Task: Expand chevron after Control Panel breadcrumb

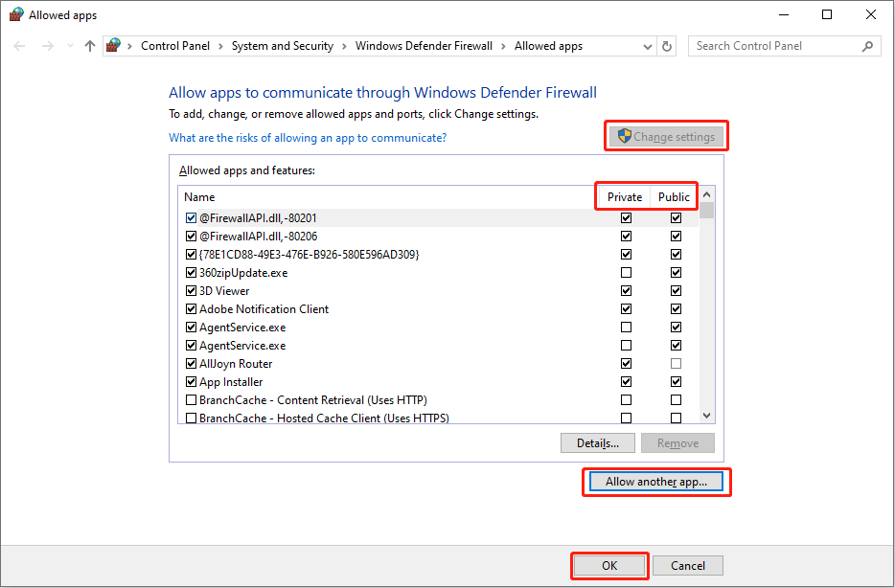Action: (221, 46)
